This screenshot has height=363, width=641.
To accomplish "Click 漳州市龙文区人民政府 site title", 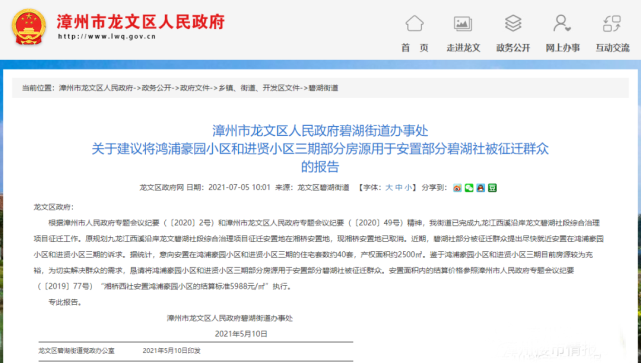I will (x=141, y=22).
